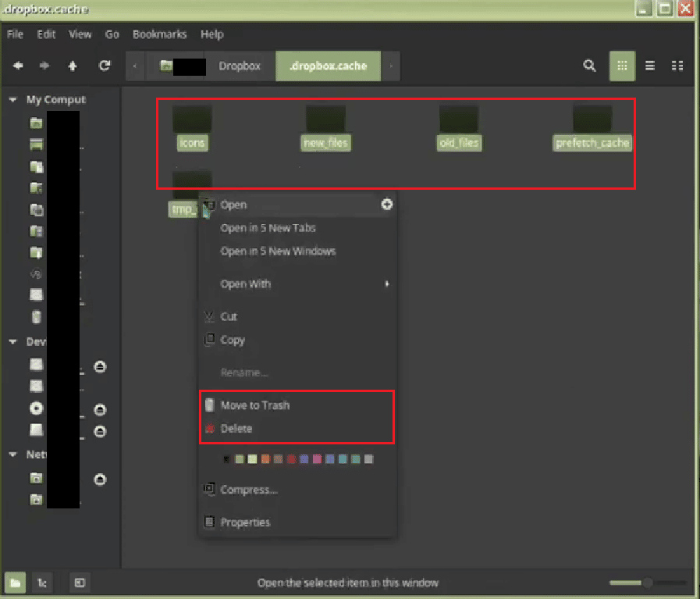Collapse the Network section
Screen dimensions: 700x599
point(12,455)
